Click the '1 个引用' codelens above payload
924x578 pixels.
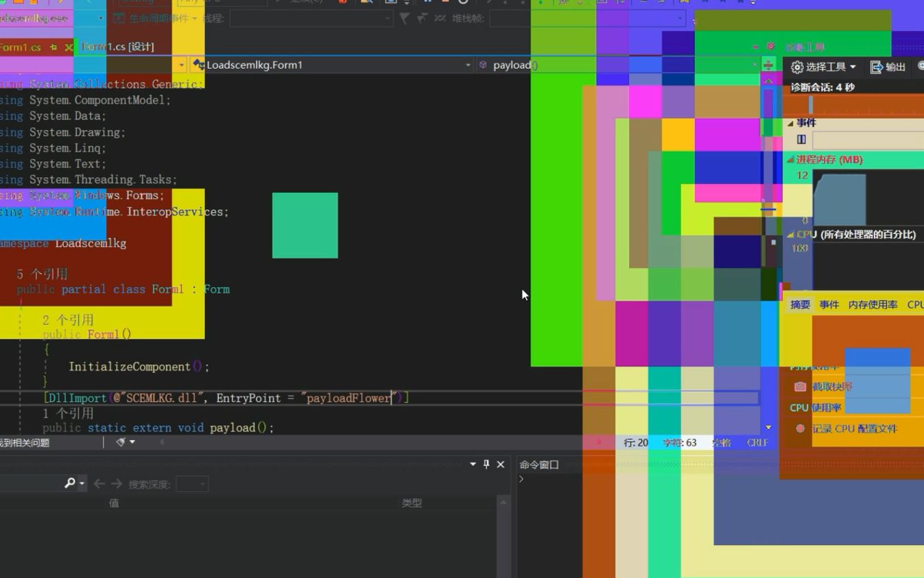point(68,413)
